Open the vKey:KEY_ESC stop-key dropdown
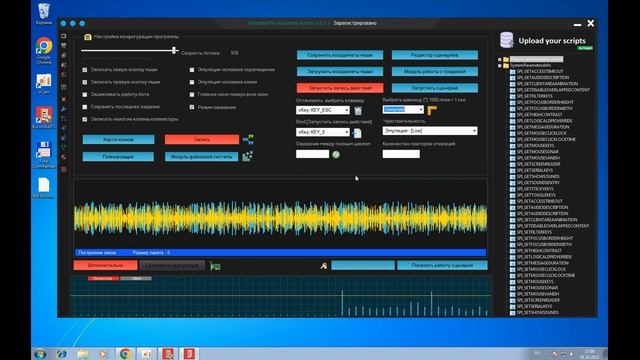The width and height of the screenshot is (640, 360). tap(323, 110)
